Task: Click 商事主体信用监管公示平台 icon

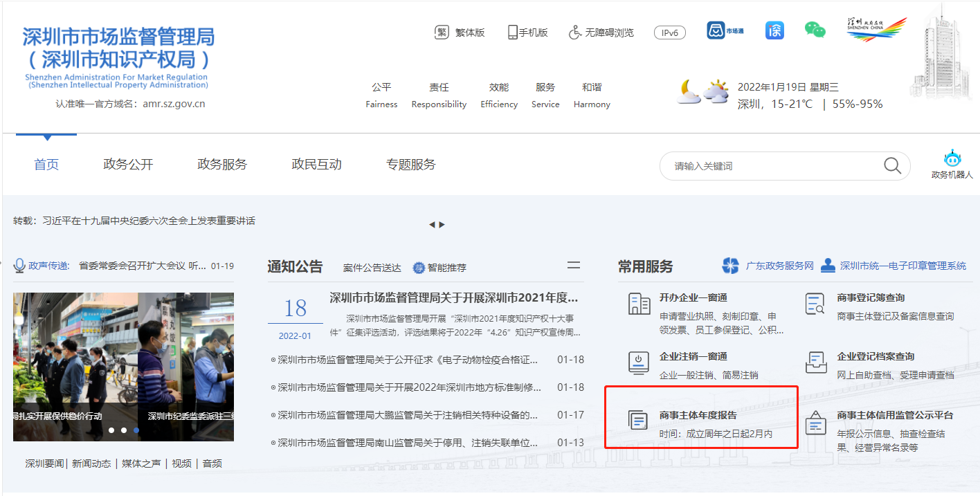Action: point(816,421)
